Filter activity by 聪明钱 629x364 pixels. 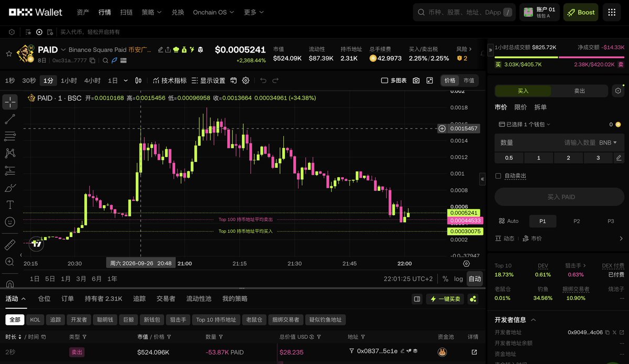coord(105,320)
